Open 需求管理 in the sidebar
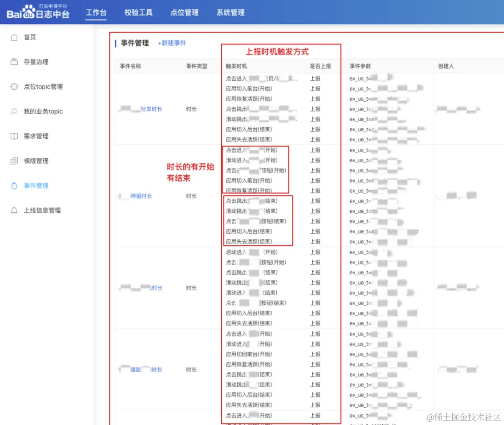This screenshot has height=425, width=504. (36, 136)
